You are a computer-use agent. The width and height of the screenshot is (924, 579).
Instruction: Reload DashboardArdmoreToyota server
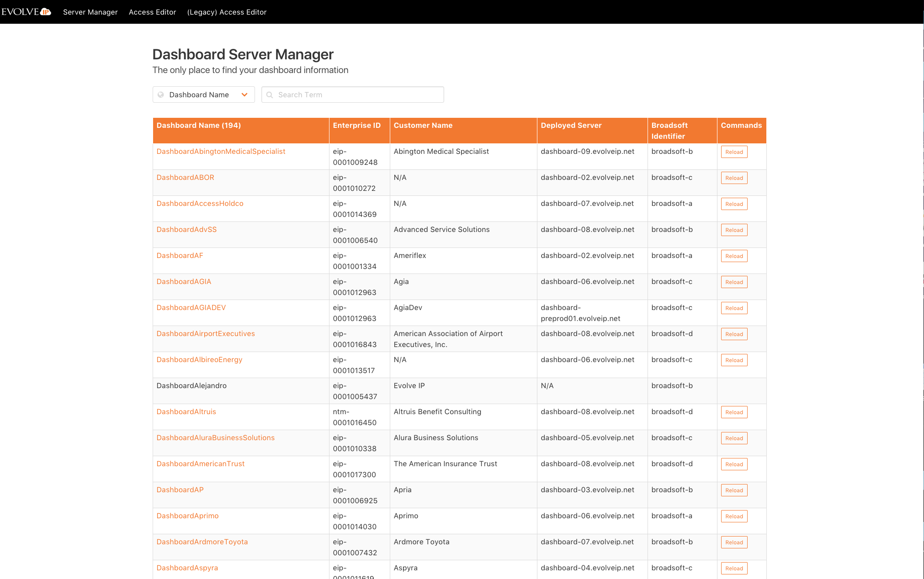click(x=734, y=542)
